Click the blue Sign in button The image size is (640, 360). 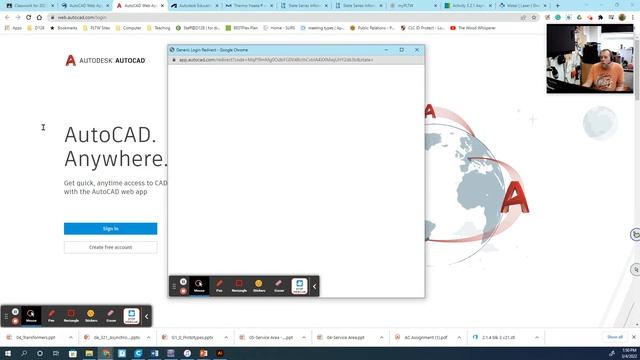(x=110, y=229)
